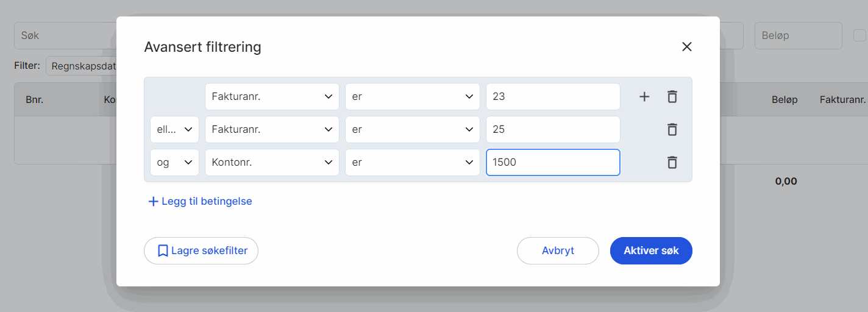Open second row Fakturanr. field dropdown
Screen dimensions: 868x312
pyautogui.click(x=272, y=129)
